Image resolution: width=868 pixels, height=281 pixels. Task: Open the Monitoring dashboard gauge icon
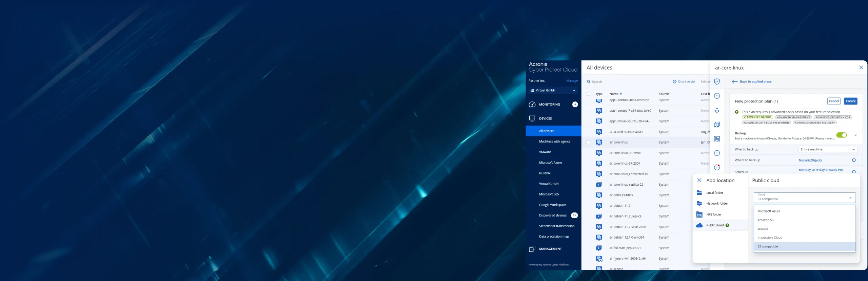tap(532, 105)
